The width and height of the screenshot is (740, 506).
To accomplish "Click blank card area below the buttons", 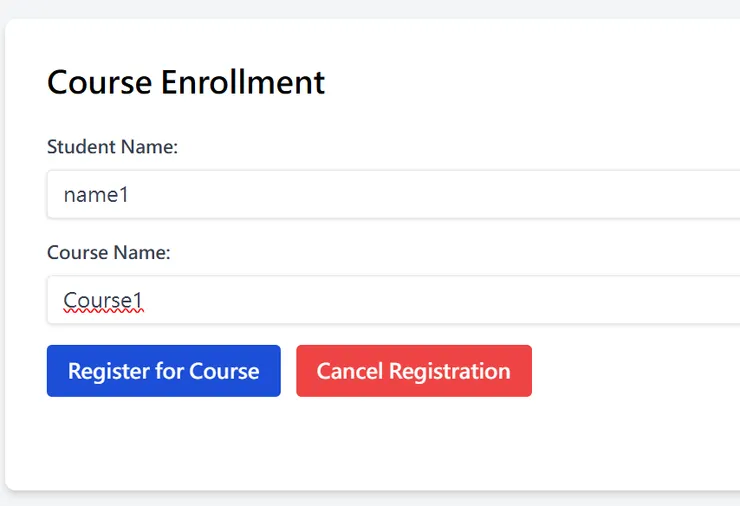I will pos(300,445).
